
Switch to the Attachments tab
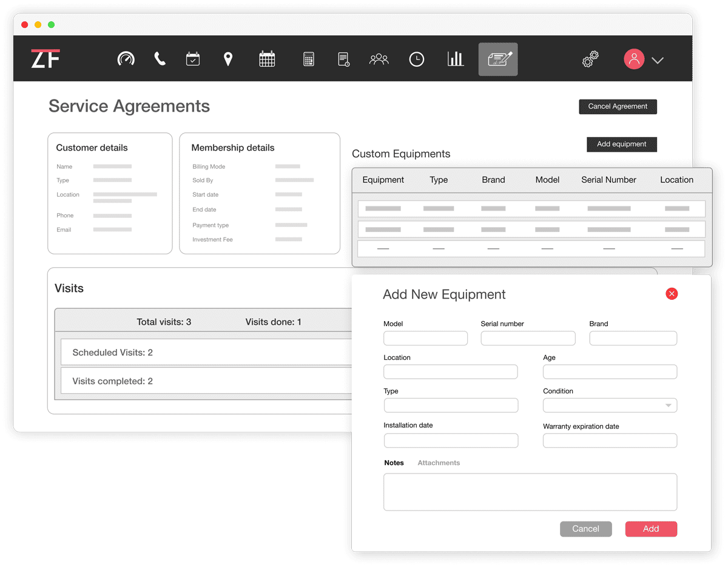(x=439, y=463)
